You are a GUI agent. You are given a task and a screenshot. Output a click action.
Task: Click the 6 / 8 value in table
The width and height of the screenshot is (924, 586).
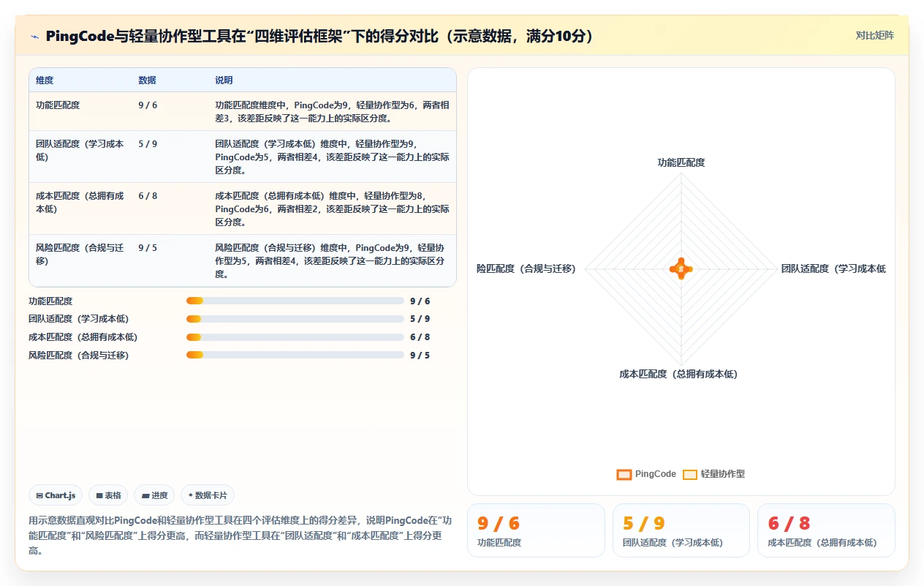tap(148, 196)
